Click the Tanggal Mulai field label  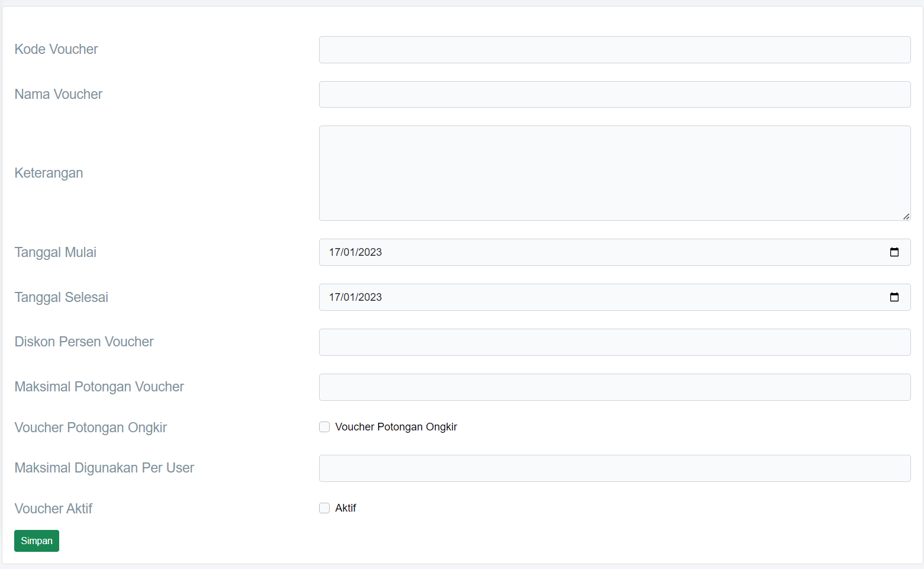[x=55, y=252]
